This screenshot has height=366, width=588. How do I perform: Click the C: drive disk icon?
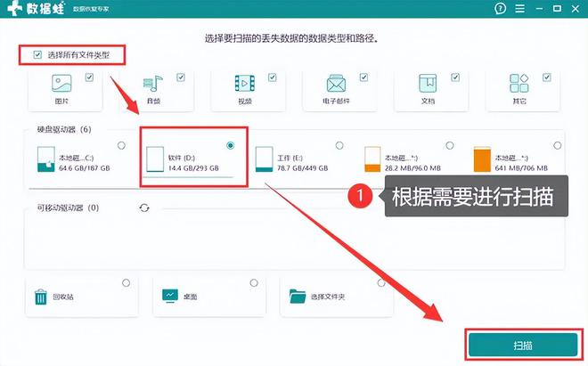click(45, 159)
